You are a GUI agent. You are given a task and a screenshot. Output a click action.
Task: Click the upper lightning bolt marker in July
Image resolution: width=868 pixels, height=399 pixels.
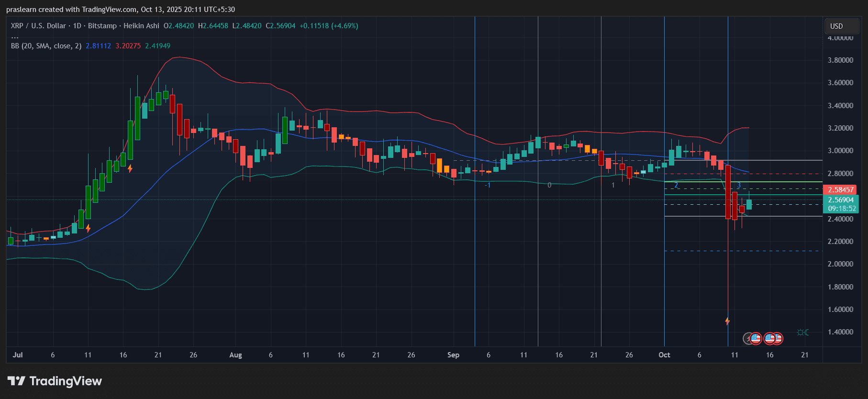pyautogui.click(x=130, y=168)
